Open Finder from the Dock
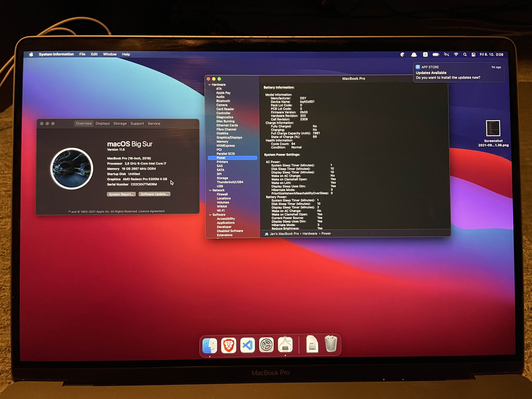This screenshot has height=399, width=532. tap(210, 345)
